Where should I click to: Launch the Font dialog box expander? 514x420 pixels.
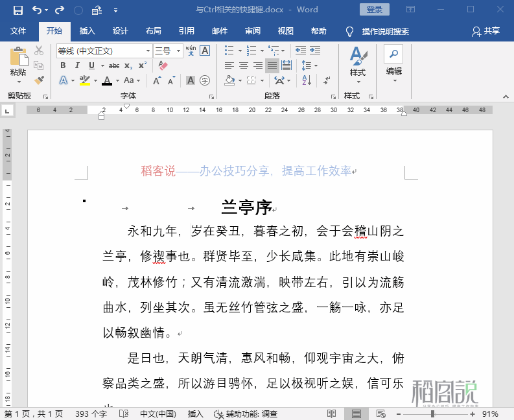tap(211, 97)
